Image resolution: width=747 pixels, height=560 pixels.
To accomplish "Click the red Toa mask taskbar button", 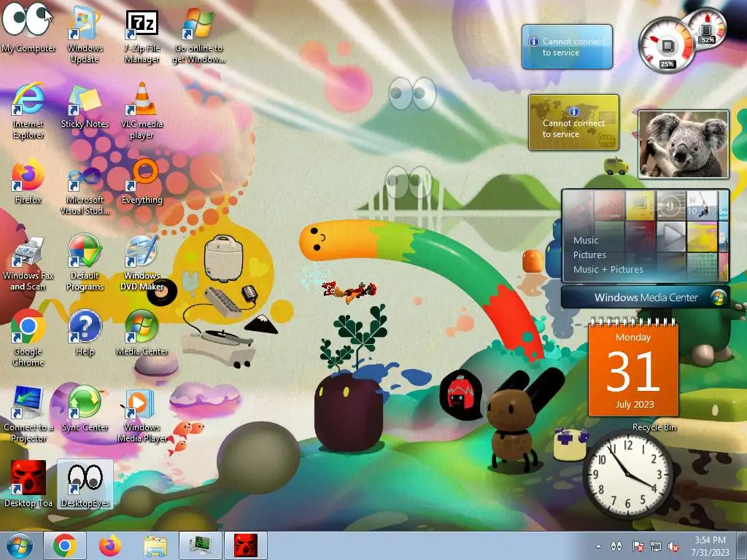I will 246,545.
